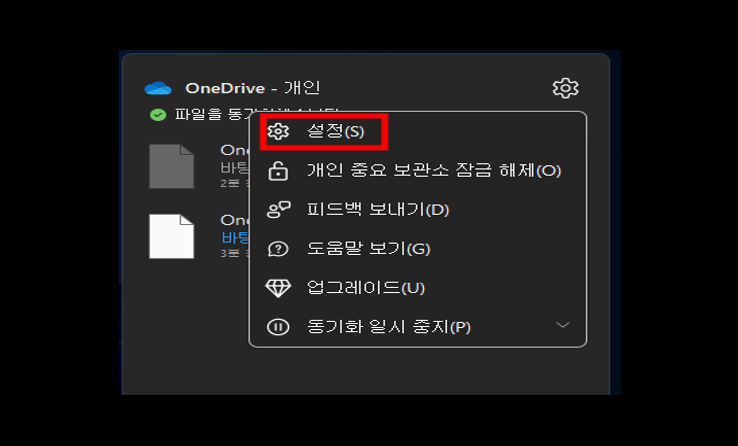Click the green sync status checkmark
This screenshot has width=738, height=446.
[158, 115]
